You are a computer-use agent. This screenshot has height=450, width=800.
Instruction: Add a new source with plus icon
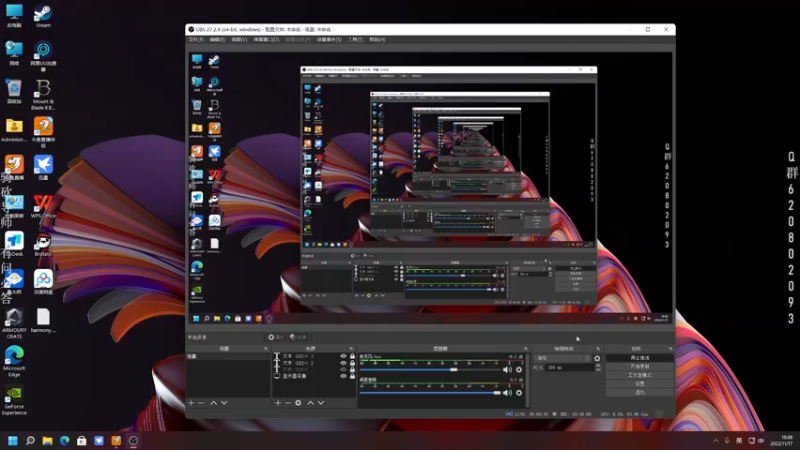point(278,403)
